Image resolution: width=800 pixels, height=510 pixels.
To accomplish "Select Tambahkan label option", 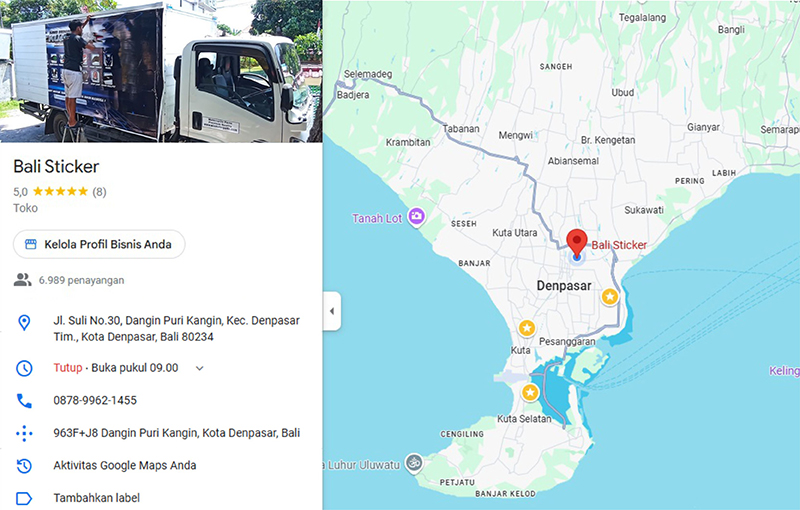I will pyautogui.click(x=96, y=498).
